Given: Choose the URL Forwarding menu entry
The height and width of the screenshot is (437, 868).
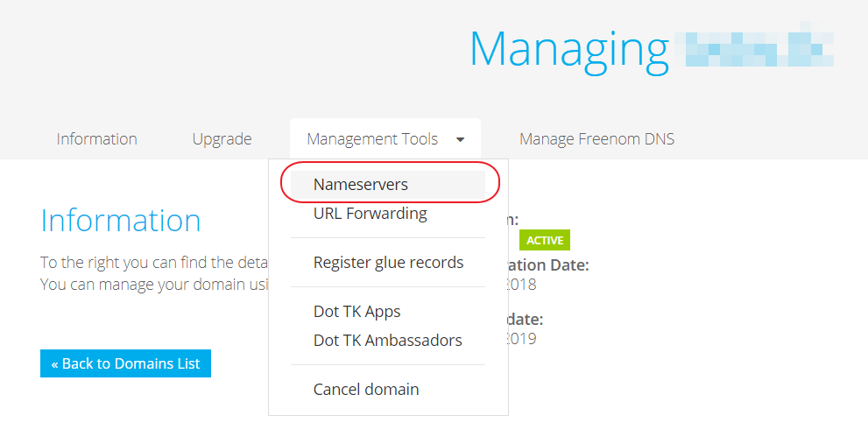Looking at the screenshot, I should click(370, 213).
